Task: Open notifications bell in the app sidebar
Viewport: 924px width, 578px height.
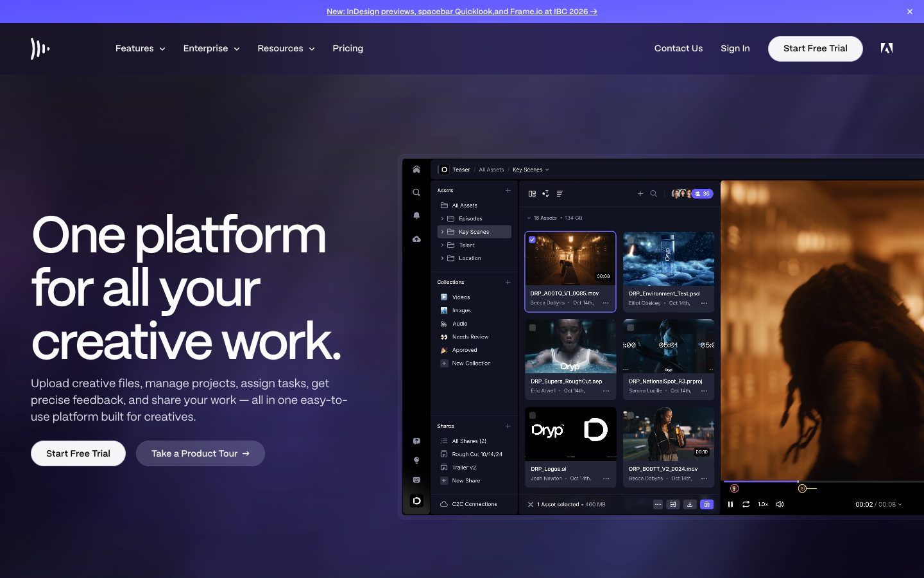Action: click(x=416, y=216)
